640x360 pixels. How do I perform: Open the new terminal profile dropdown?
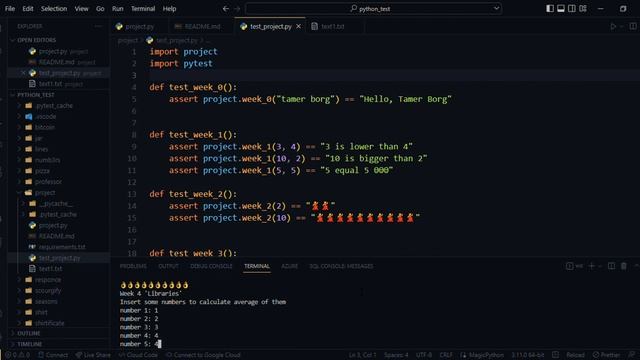(x=600, y=266)
